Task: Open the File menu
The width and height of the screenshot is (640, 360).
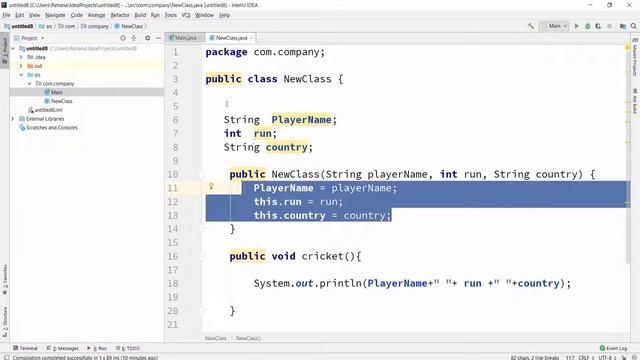Action: pyautogui.click(x=6, y=15)
